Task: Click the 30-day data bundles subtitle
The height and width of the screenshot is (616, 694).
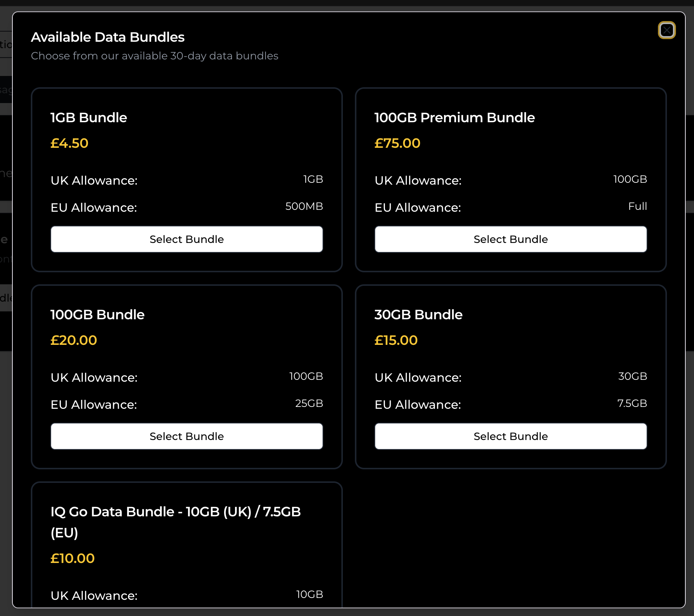Action: [x=155, y=56]
